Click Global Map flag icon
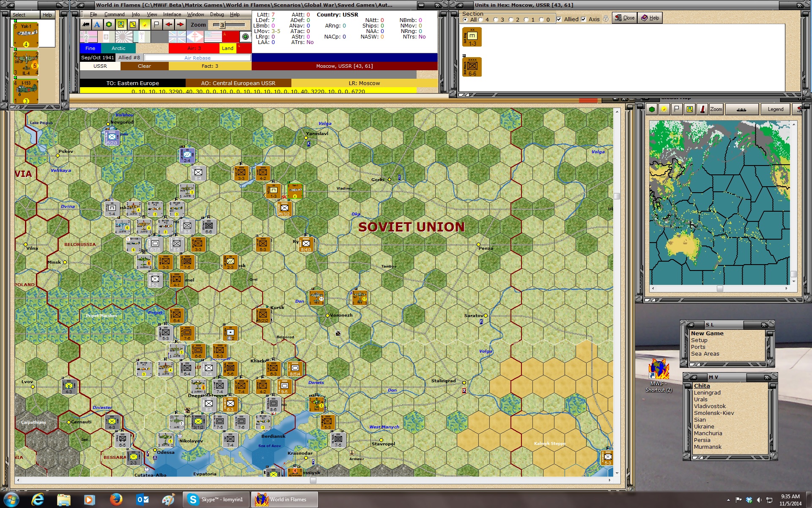 [x=677, y=109]
